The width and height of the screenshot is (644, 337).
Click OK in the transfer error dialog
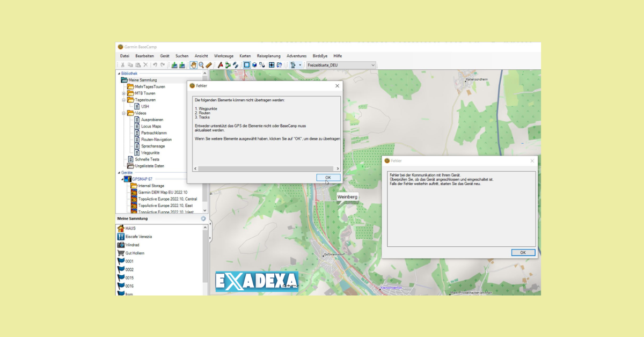click(327, 177)
